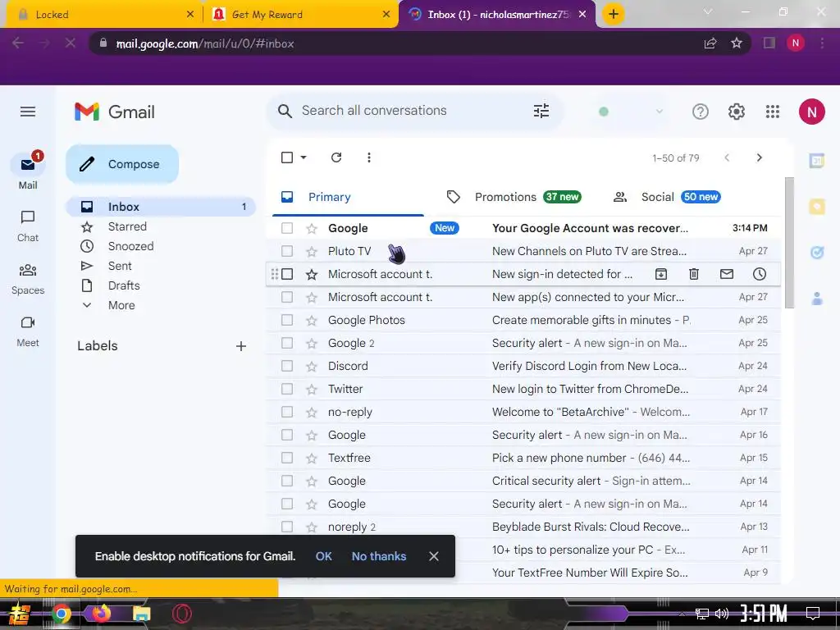
Task: Go to next page of emails
Action: coord(759,157)
